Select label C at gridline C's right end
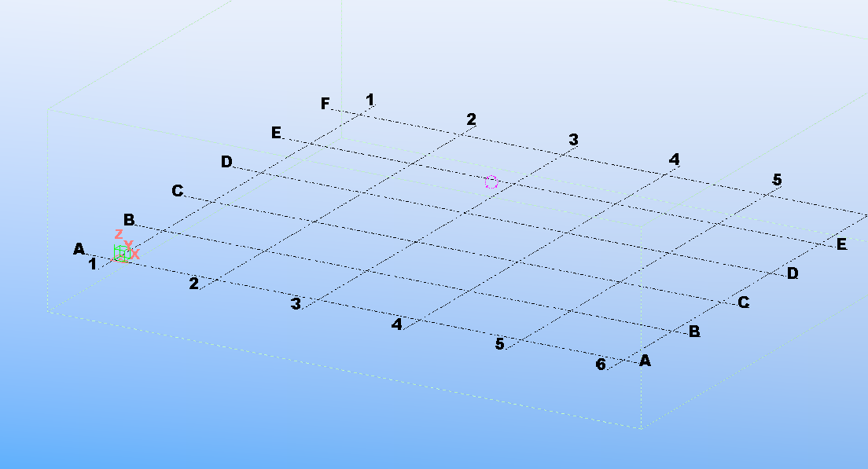 (x=743, y=302)
